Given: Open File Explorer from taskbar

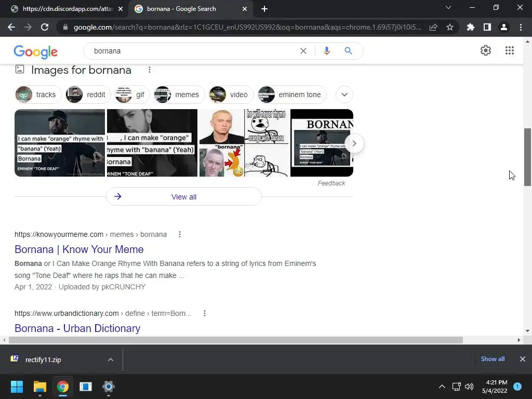Looking at the screenshot, I should (39, 387).
